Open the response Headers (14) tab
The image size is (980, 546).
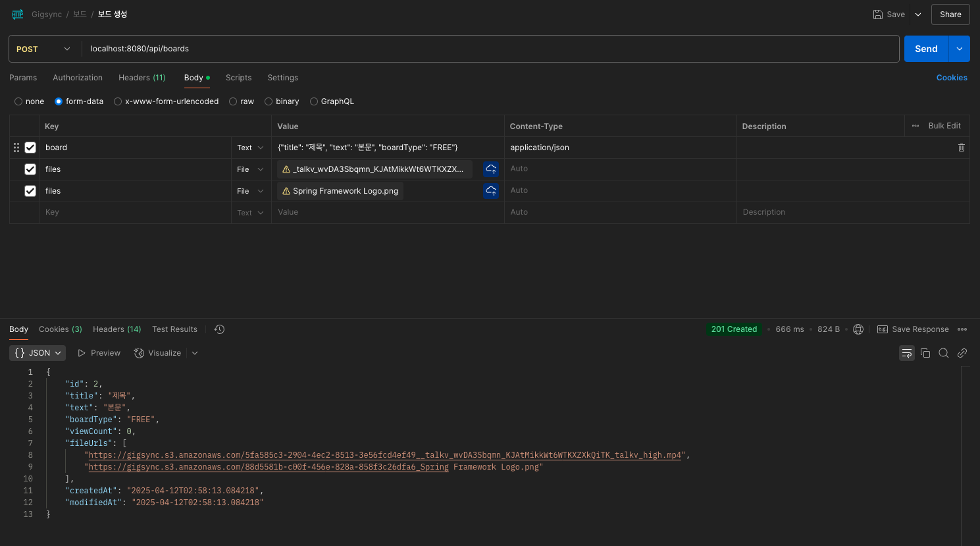point(117,329)
